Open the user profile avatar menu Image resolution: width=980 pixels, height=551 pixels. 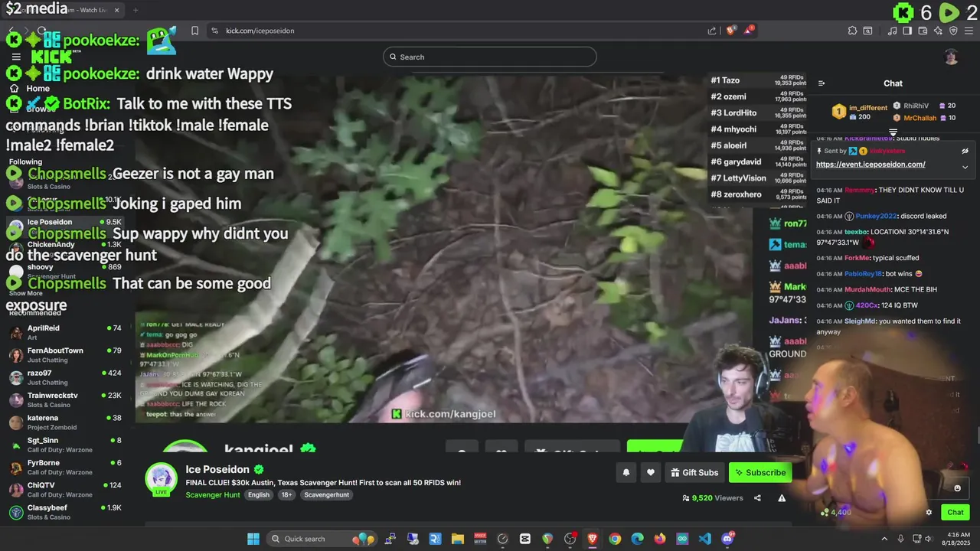coord(951,57)
